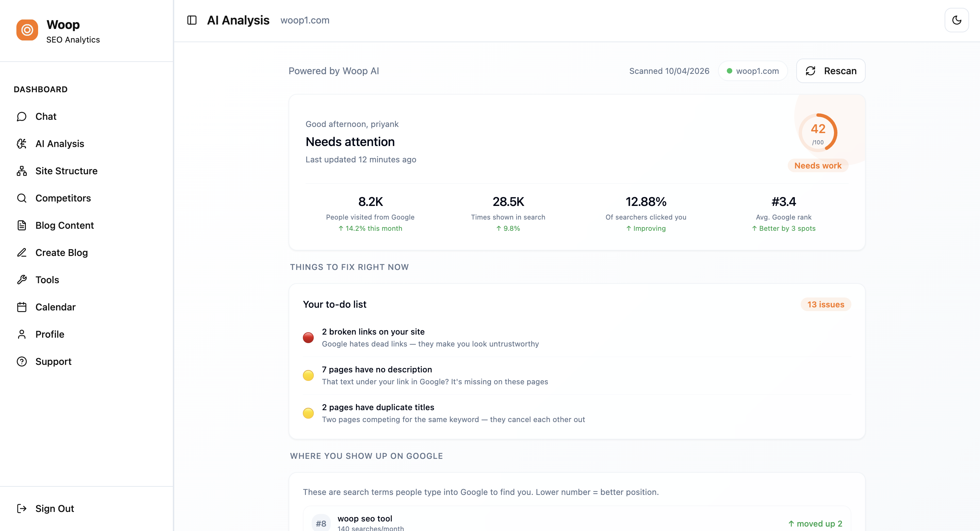Click the Woop orange logo icon
The width and height of the screenshot is (980, 531).
pyautogui.click(x=27, y=30)
